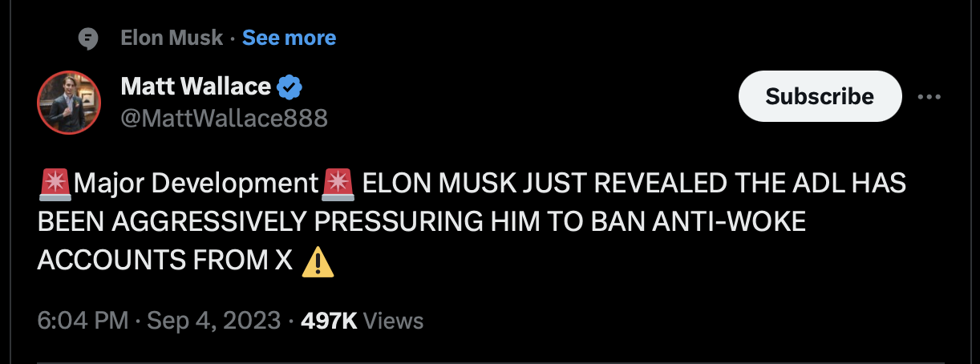Click the blue verified badge
Viewport: 980px width, 364px height.
pyautogui.click(x=290, y=87)
